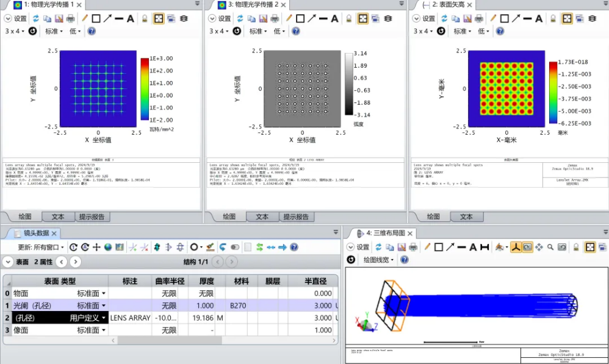Click 设置 button in 表面矢高 window
Viewport: 609px width, 364px height.
[424, 18]
